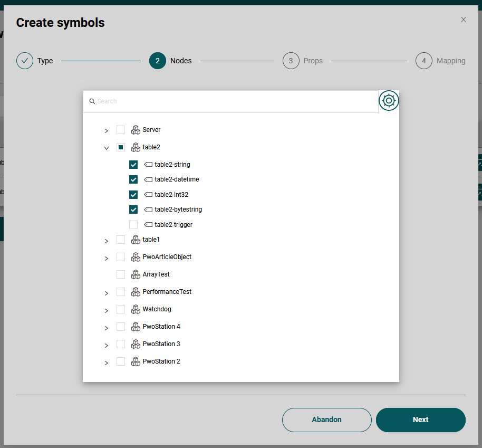Expand the PerformanceTest node

106,293
